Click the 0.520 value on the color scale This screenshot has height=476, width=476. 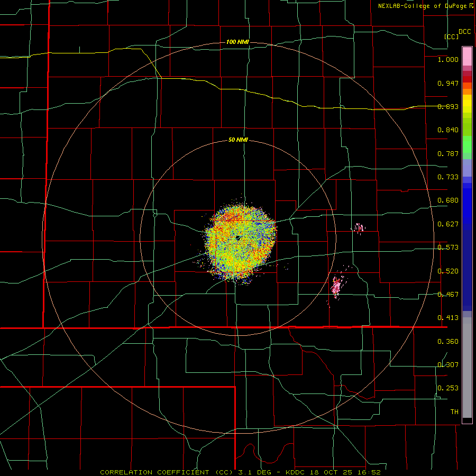point(448,271)
